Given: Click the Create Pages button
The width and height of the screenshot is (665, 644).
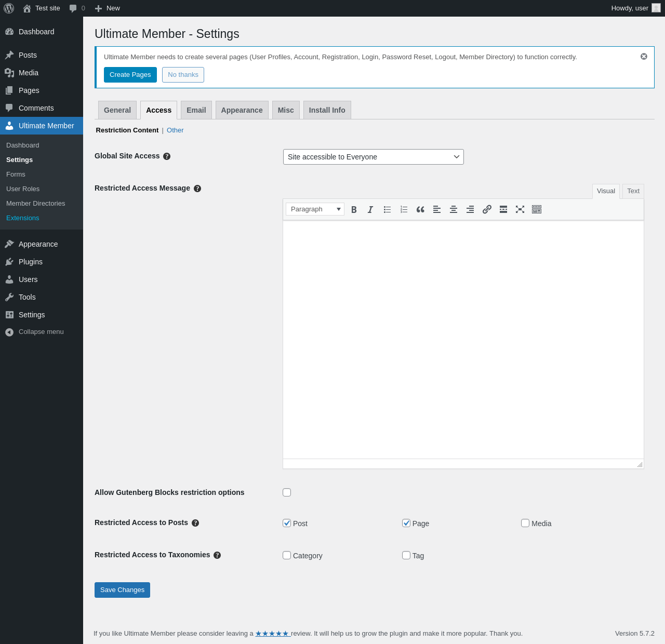Looking at the screenshot, I should 130,75.
